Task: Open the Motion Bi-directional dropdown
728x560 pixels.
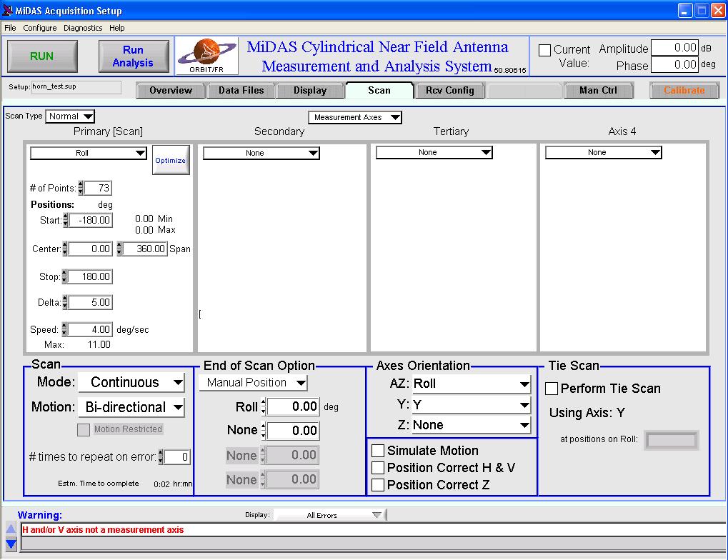Action: tap(131, 407)
